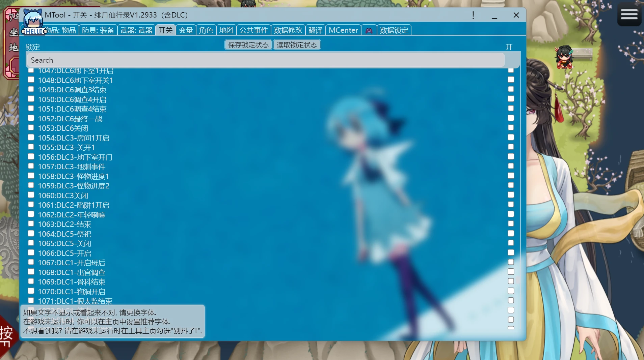Open the 公共事件 tab
Screen dimensions: 644x360
coord(254,30)
